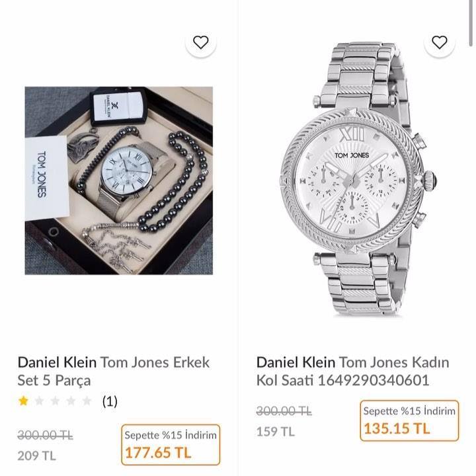
Task: Click the fifth empty star on Erkek Set
Action: tap(87, 401)
